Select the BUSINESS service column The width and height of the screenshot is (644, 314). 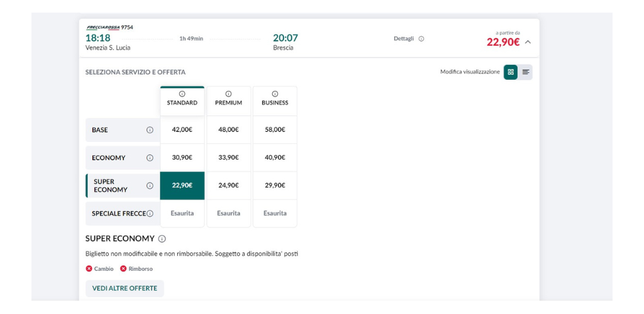tap(275, 101)
